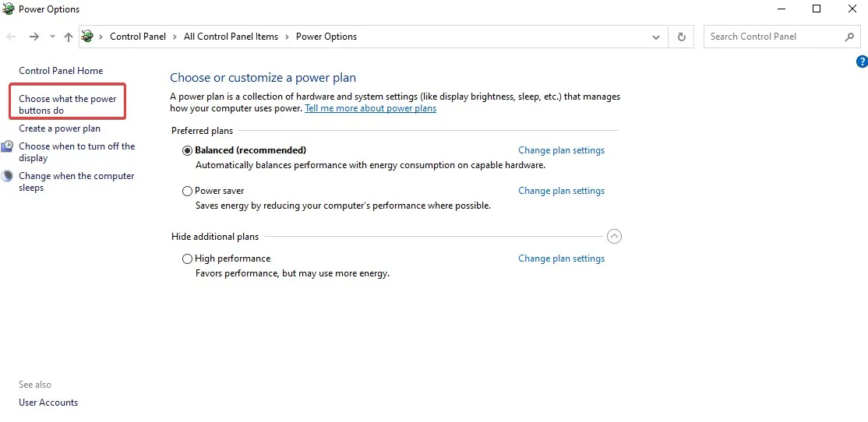
Task: Open Tell me more about power plans
Action: click(370, 108)
